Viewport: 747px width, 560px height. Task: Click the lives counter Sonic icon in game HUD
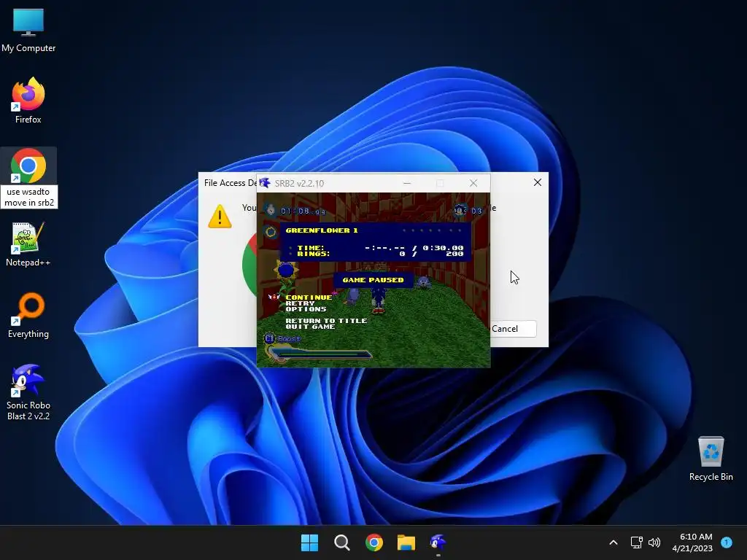pos(460,210)
